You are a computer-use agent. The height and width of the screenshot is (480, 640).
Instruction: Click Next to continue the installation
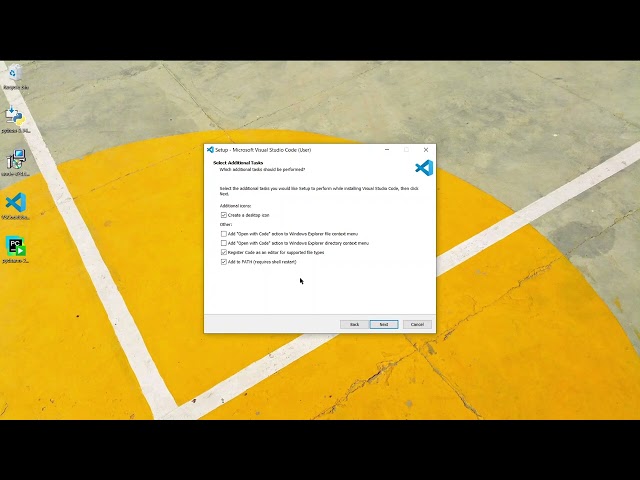(384, 324)
